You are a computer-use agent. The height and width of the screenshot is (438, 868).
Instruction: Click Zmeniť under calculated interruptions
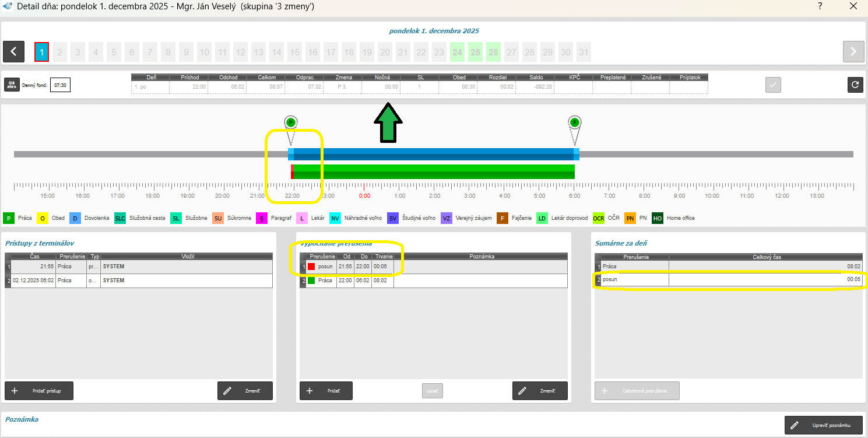pyautogui.click(x=540, y=391)
